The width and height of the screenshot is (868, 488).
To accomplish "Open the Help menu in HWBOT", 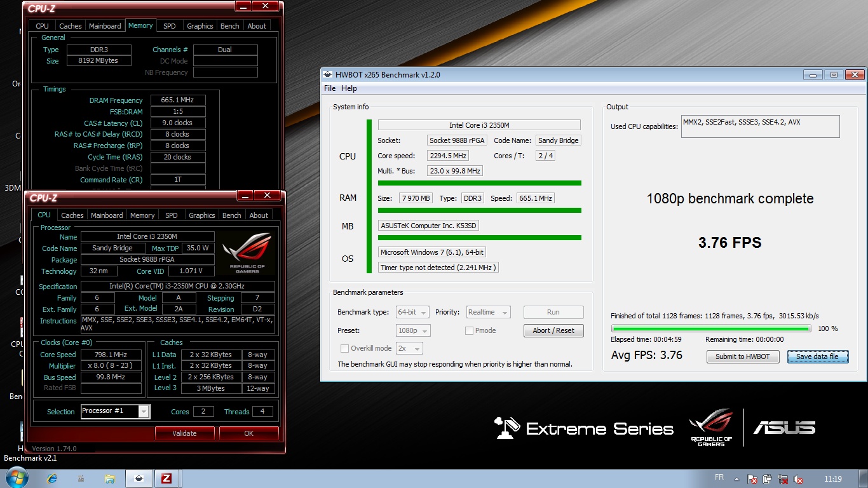I will pyautogui.click(x=349, y=88).
